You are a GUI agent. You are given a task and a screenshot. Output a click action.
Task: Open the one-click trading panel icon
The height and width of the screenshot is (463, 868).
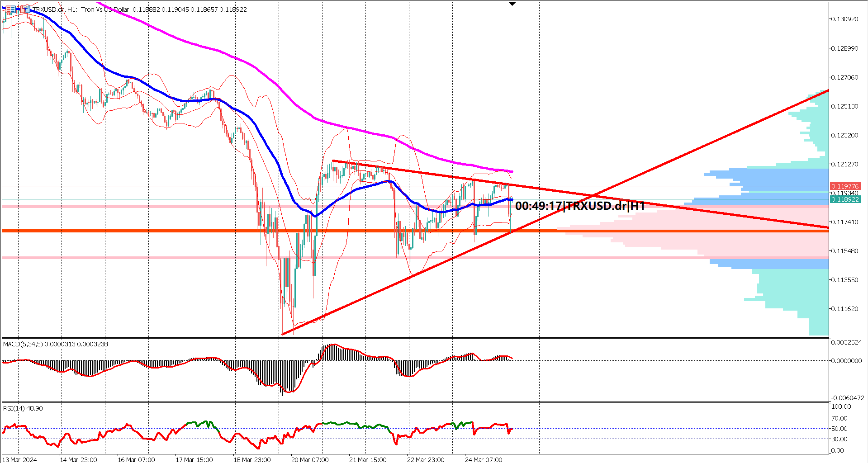24,9
